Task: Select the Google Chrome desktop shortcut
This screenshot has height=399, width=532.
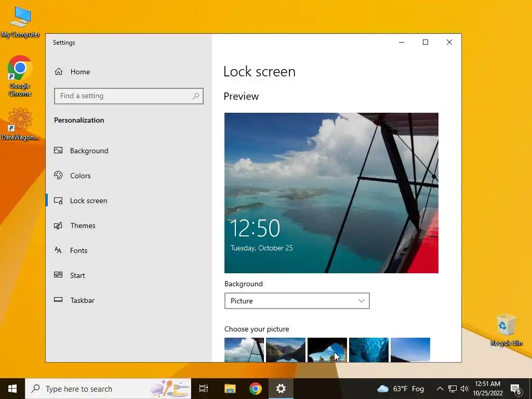Action: point(20,76)
